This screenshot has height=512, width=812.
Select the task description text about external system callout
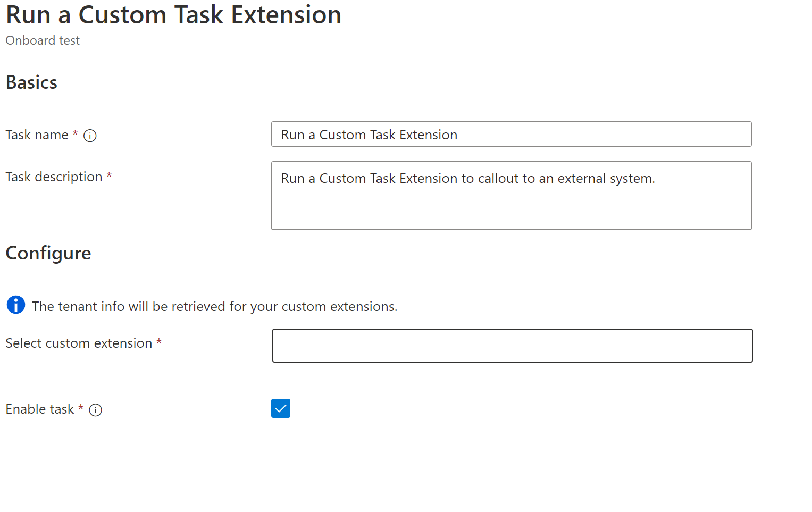tap(467, 179)
